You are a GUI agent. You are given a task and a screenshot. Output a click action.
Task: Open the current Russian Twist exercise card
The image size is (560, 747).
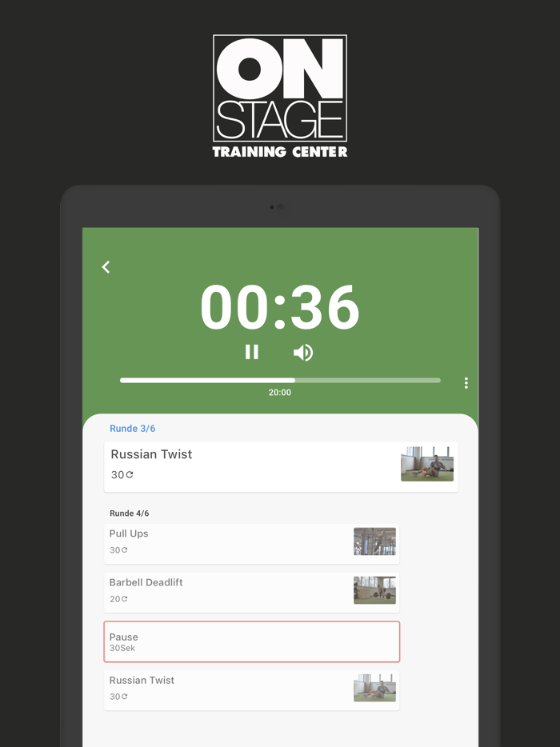pyautogui.click(x=281, y=467)
